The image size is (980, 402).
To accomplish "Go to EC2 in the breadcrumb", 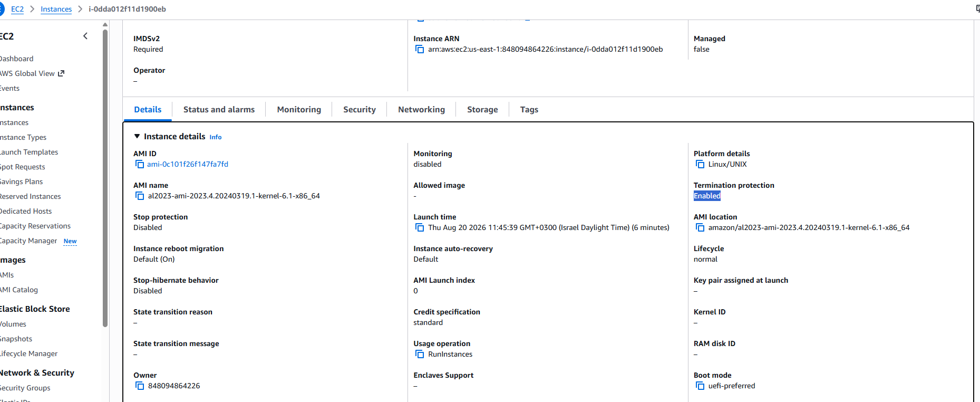I will [17, 9].
